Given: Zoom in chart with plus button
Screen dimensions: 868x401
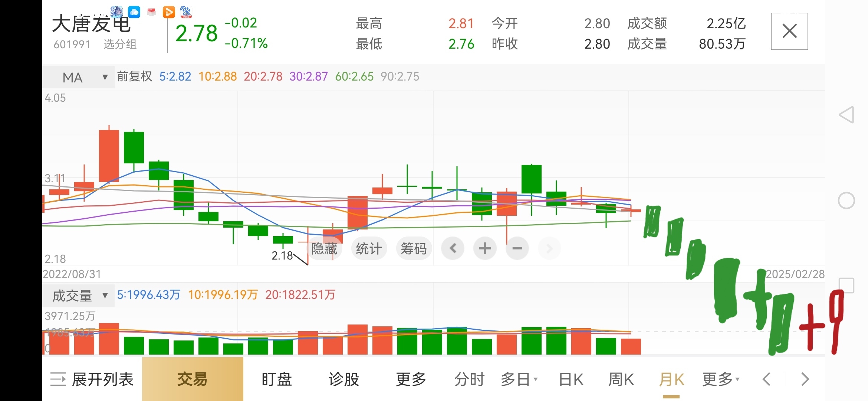Looking at the screenshot, I should click(485, 248).
